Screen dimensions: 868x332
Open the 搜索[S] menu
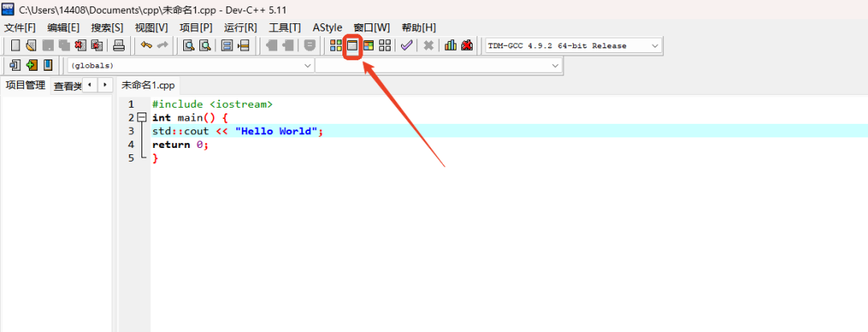(x=108, y=27)
